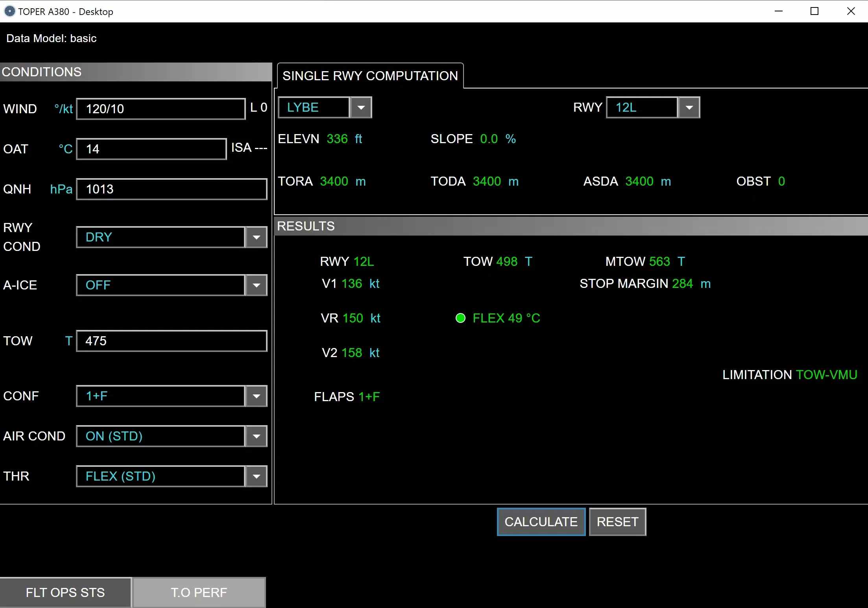Screen dimensions: 868x608
Task: Click the WIND input field
Action: coord(161,109)
